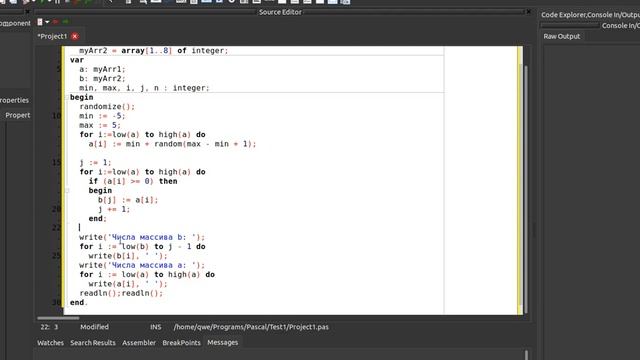Collapse the main begin block fold marker
The image size is (640, 360).
67,97
